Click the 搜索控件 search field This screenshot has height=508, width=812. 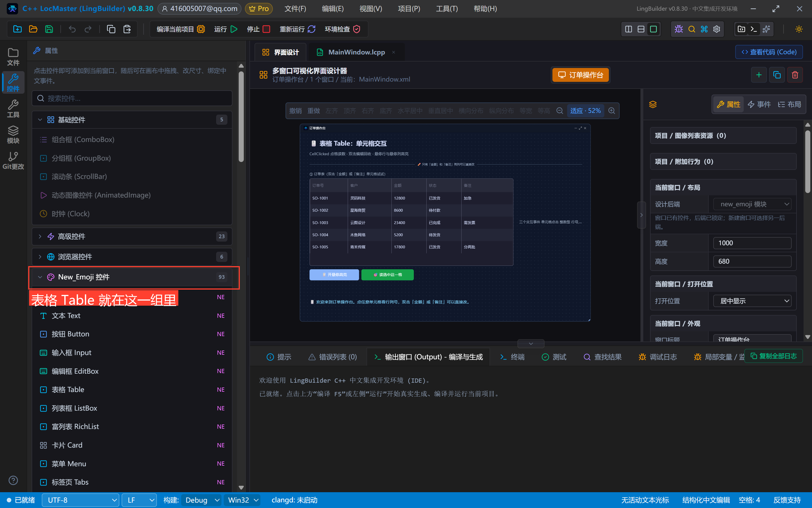tap(132, 98)
